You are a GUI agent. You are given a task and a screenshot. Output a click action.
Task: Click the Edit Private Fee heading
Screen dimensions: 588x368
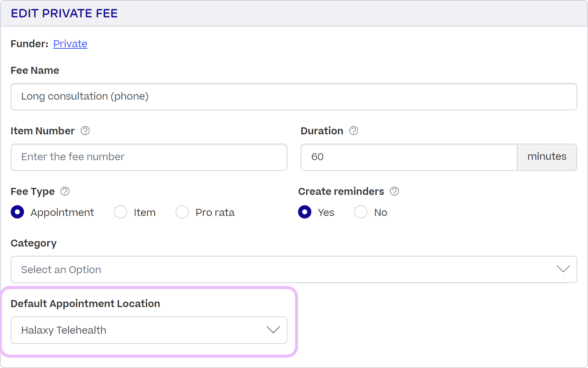point(64,13)
